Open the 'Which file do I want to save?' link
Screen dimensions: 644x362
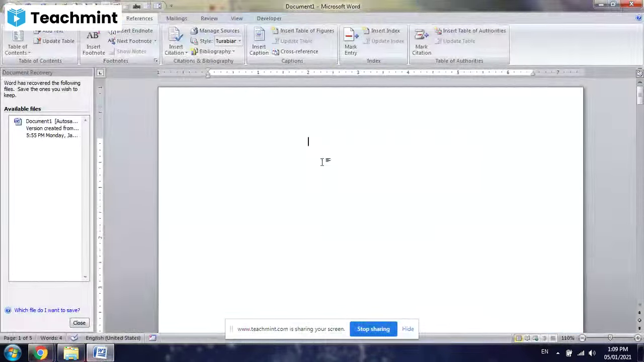[x=47, y=310]
